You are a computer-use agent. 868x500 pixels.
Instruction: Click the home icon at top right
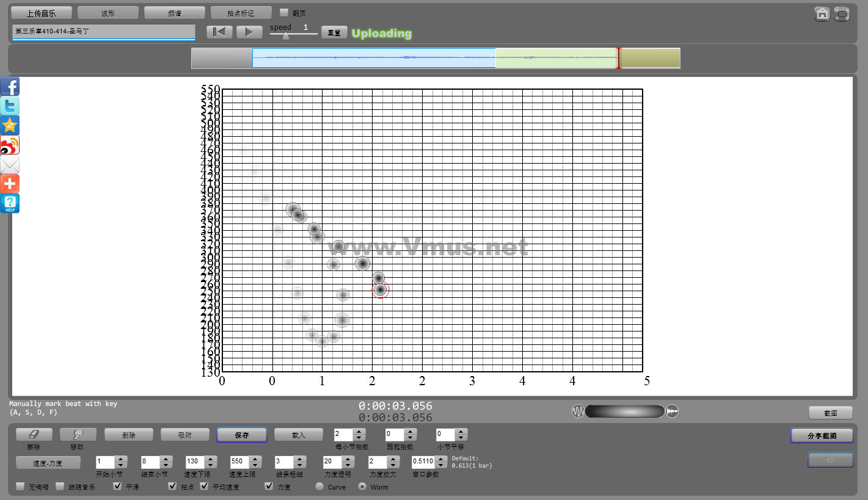pyautogui.click(x=822, y=13)
